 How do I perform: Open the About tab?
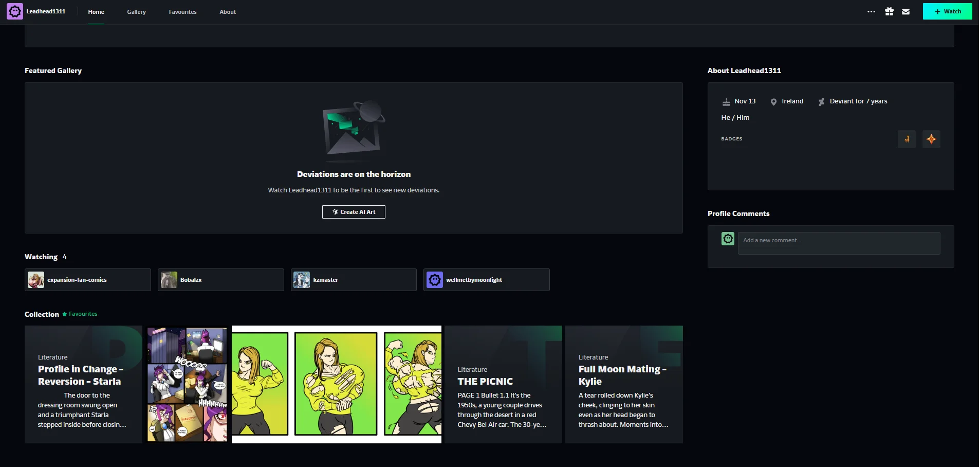(228, 12)
